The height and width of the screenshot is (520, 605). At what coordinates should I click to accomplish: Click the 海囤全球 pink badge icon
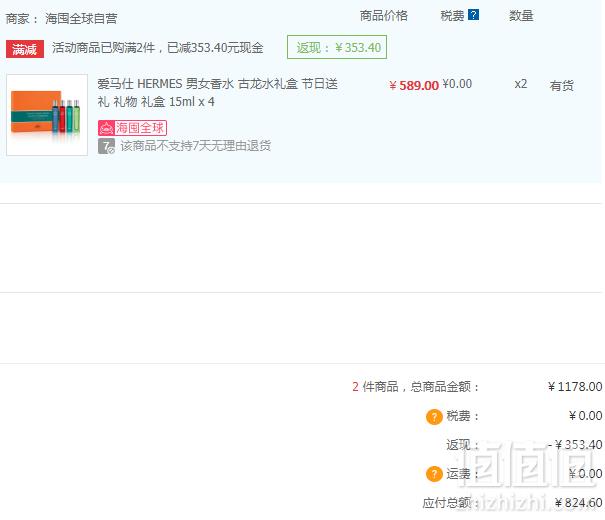(132, 128)
